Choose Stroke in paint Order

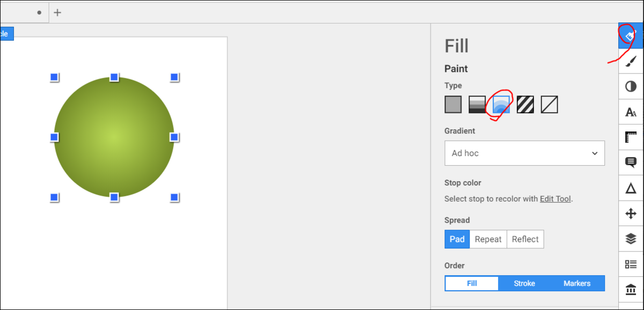coord(524,283)
